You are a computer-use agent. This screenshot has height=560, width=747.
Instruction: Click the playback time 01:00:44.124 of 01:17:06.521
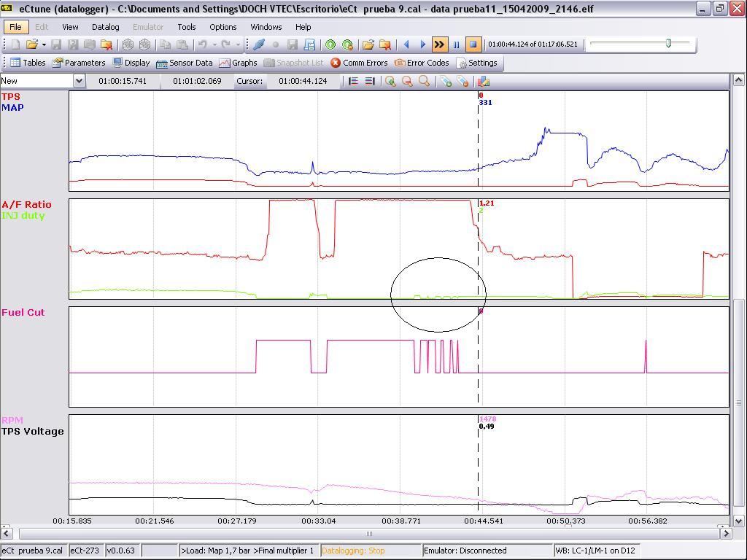533,44
